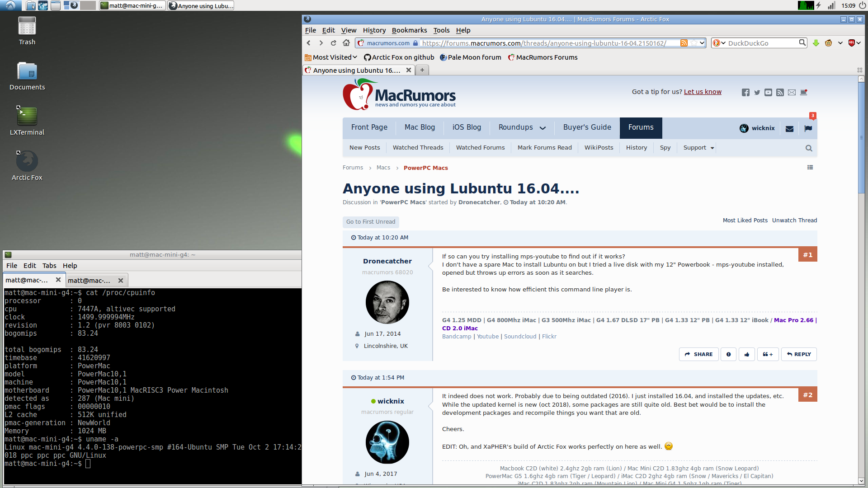The image size is (868, 488).
Task: Report post #1 with the exclamation button
Action: [x=728, y=354]
